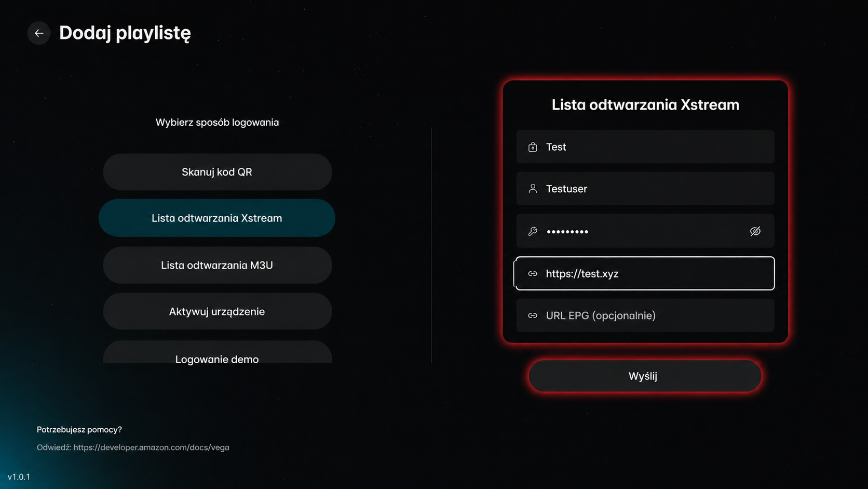This screenshot has height=489, width=868.
Task: Select the Skanuj kod QR login method
Action: pos(218,172)
